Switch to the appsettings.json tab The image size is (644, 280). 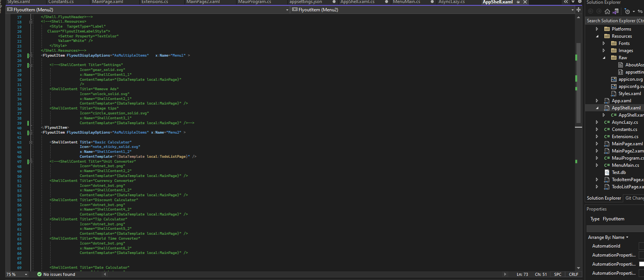(x=306, y=2)
